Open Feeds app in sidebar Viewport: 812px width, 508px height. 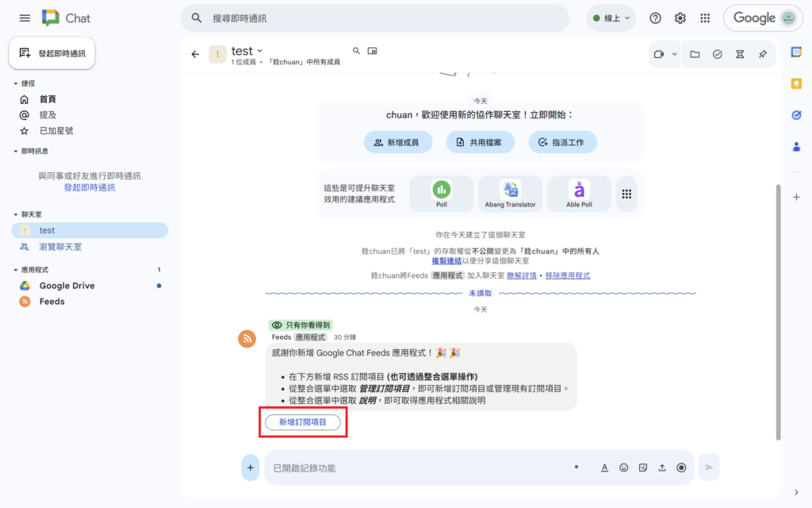[52, 302]
